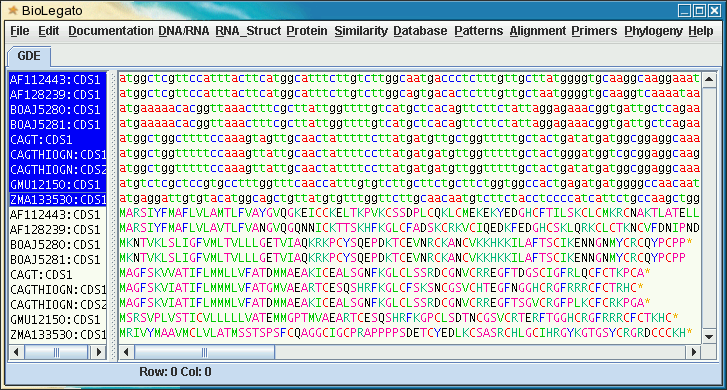Open the Phylogeny menu
Image resolution: width=727 pixels, height=390 pixels.
click(653, 31)
